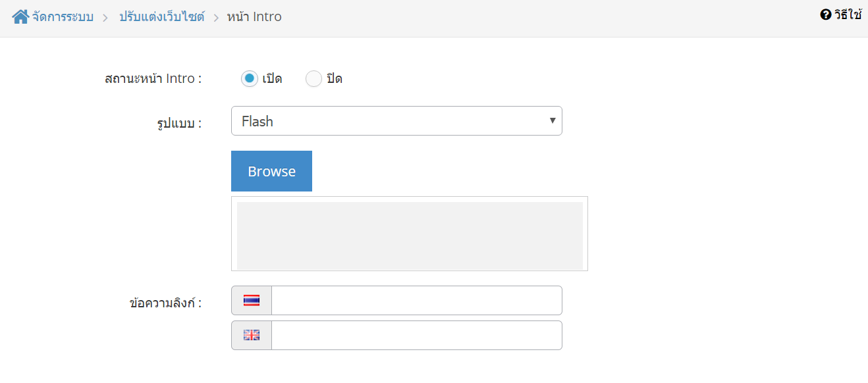Click the gray file preview area
Image resolution: width=868 pixels, height=383 pixels.
410,236
